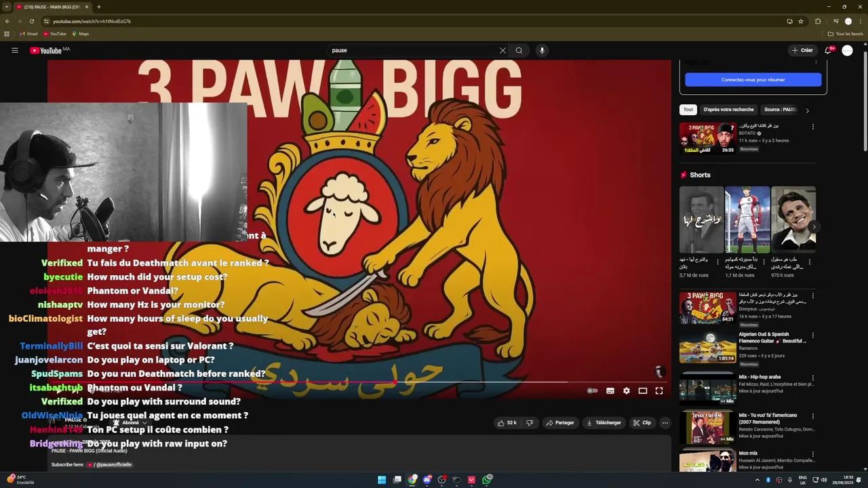Click the Chrome address bar URL
Screen dimensions: 868x488
92,21
